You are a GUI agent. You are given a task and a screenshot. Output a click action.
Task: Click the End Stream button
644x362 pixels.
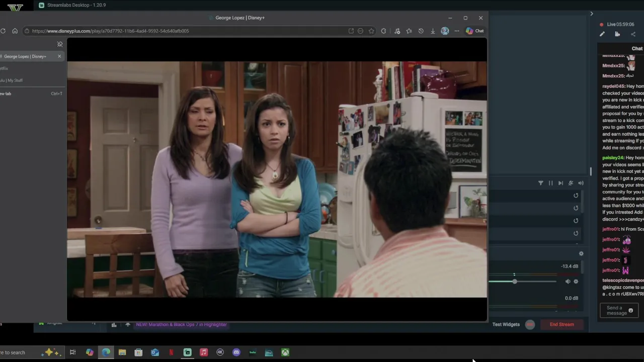(x=562, y=325)
